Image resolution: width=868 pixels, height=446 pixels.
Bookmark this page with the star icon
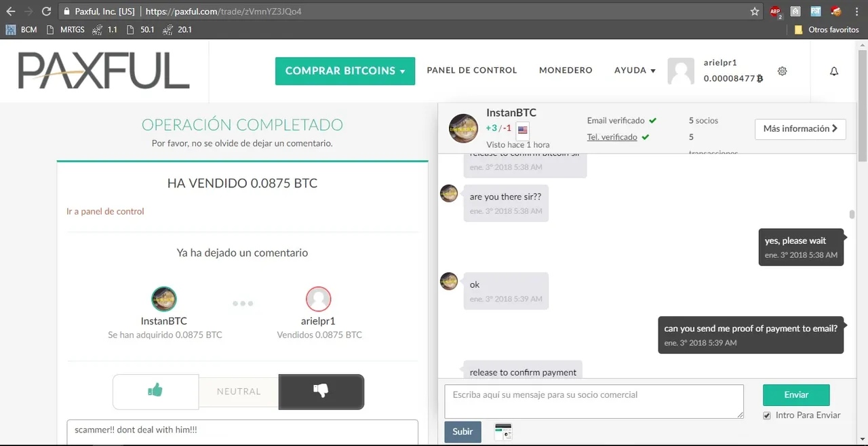tap(755, 12)
